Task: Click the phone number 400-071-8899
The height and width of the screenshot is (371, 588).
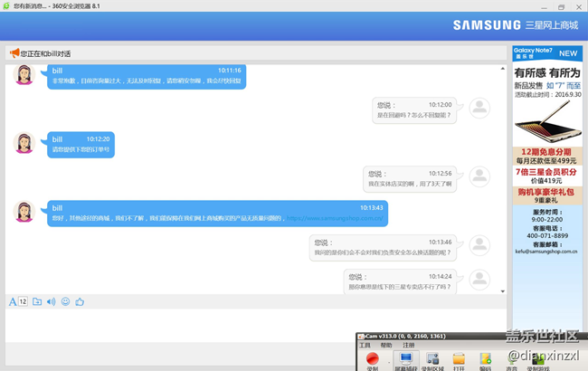Action: tap(547, 235)
